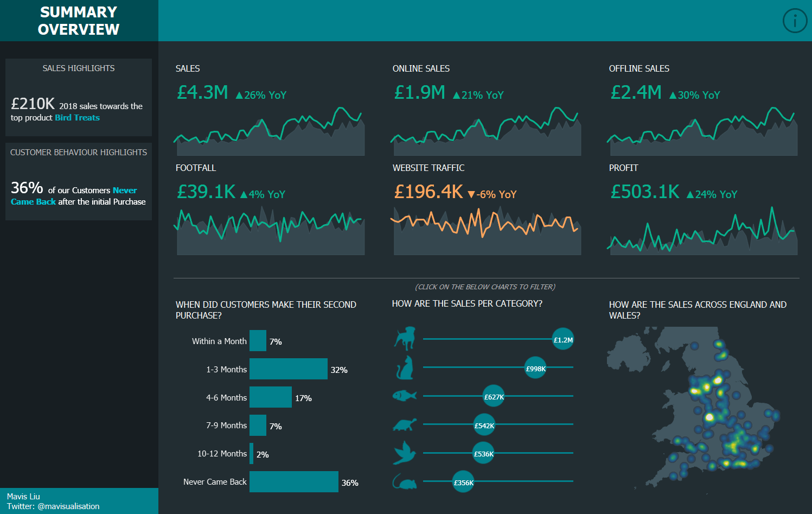
Task: Select the bird category icon
Action: [x=404, y=453]
